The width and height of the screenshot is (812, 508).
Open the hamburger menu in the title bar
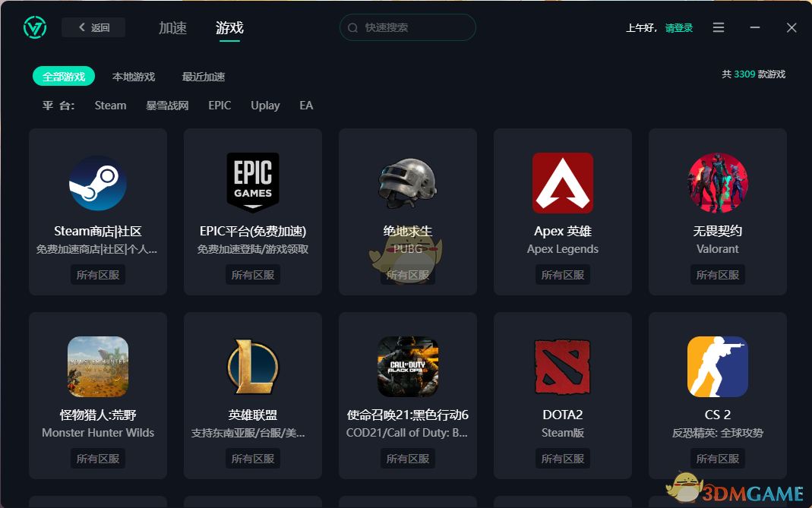(x=718, y=27)
